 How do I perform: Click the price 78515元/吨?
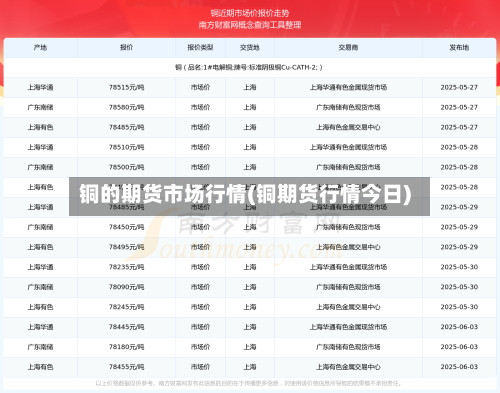point(126,87)
